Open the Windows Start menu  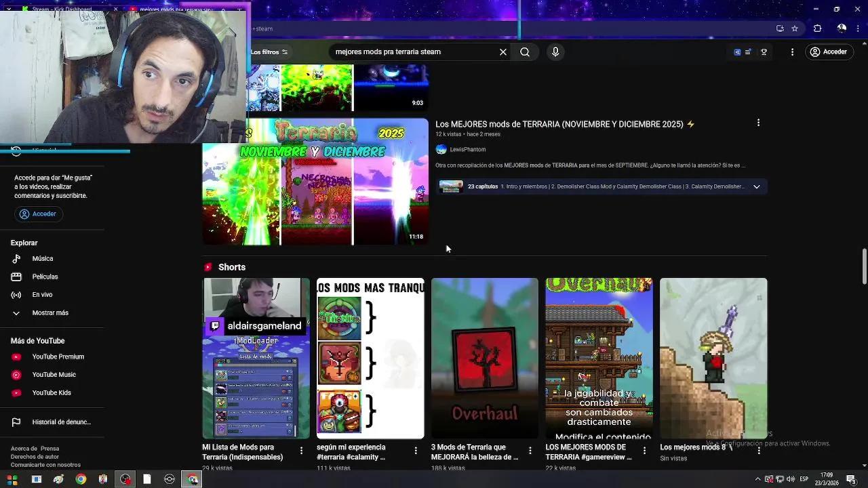[12, 479]
